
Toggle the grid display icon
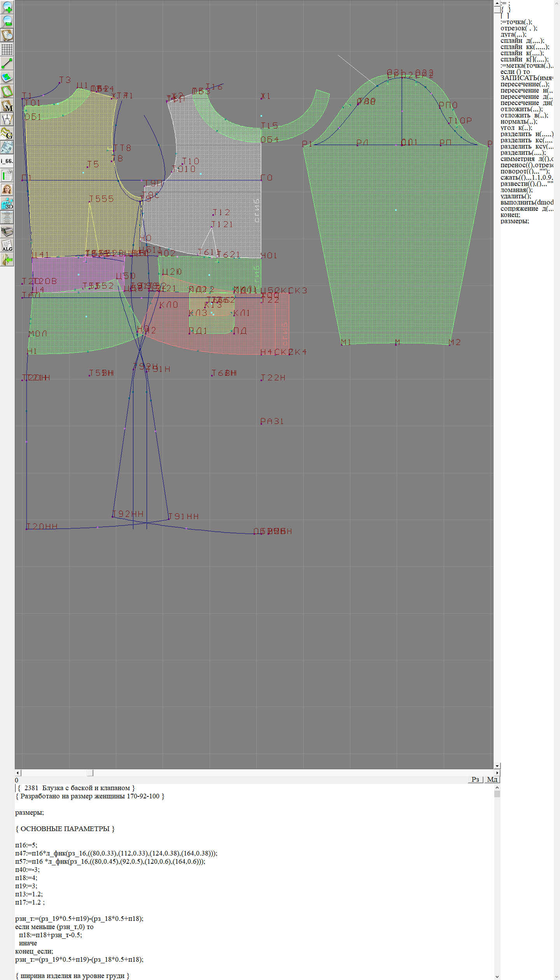click(x=7, y=49)
